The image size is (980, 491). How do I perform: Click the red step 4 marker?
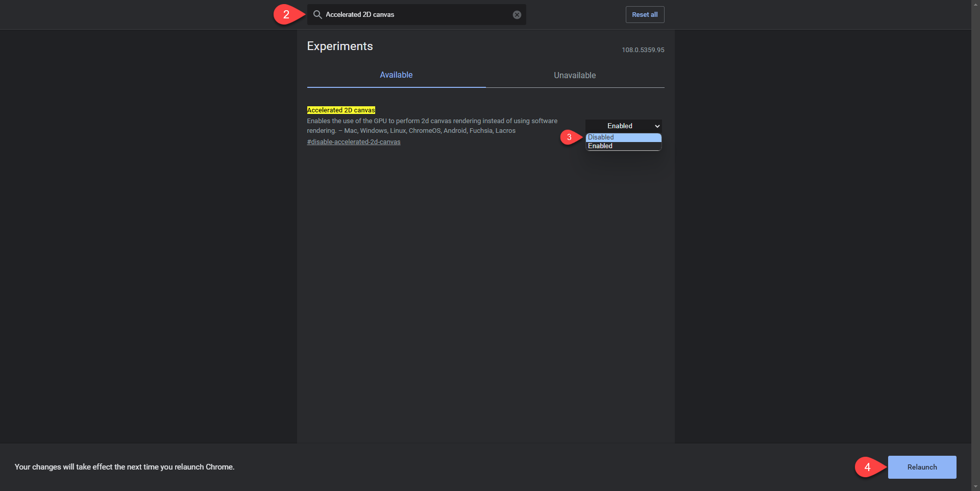(x=867, y=467)
